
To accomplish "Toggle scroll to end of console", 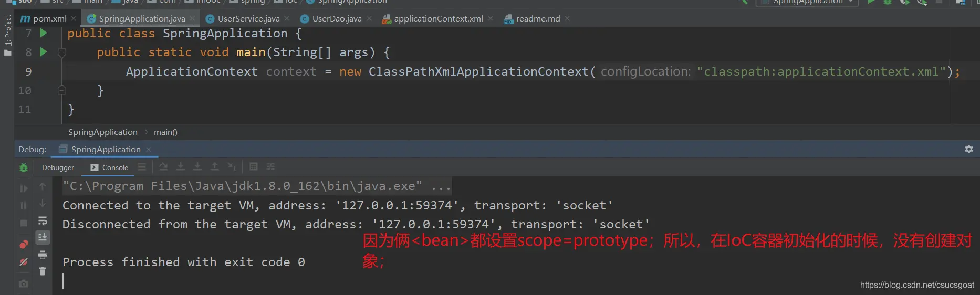I will (43, 237).
